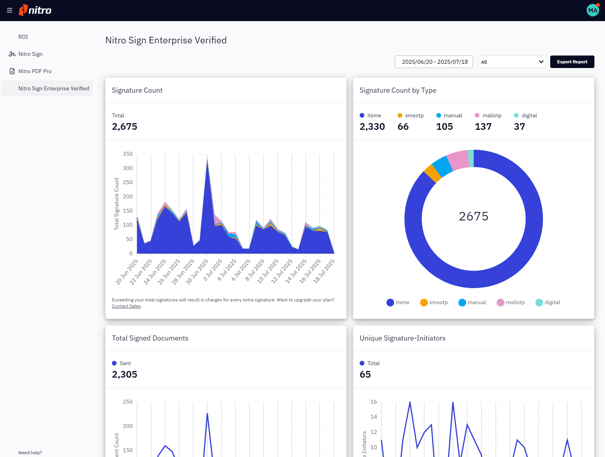Click the Sent series dot indicator
The image size is (605, 457).
(114, 363)
